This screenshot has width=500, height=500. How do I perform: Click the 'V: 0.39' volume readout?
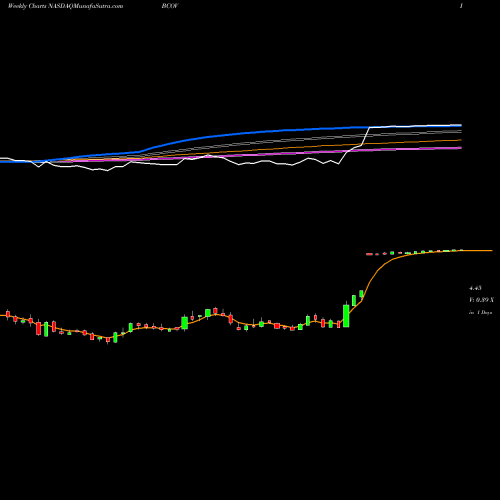click(481, 300)
